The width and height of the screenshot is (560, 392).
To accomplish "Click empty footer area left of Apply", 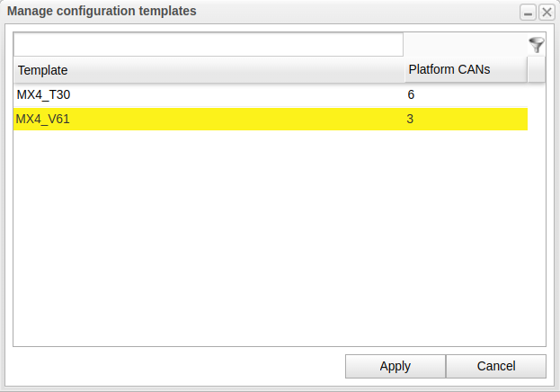I will tap(180, 366).
